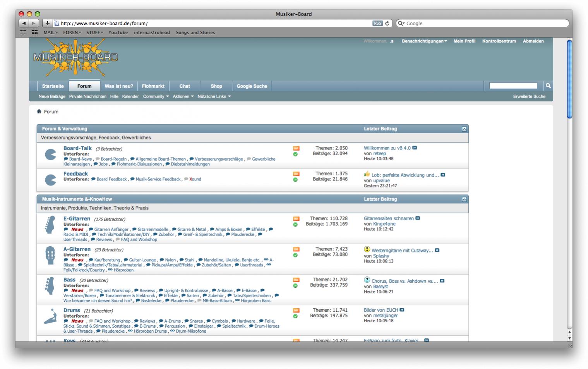This screenshot has height=369, width=588.
Task: Open the Was ist neu? tab
Action: tap(119, 86)
